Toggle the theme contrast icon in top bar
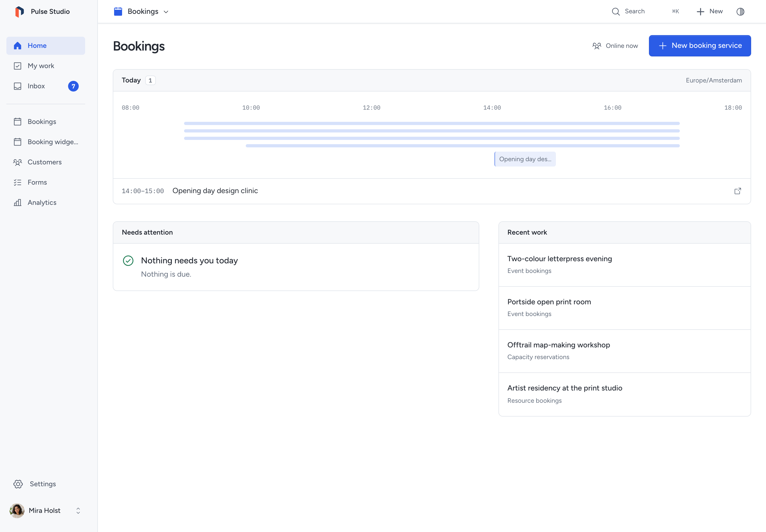The width and height of the screenshot is (766, 532). pyautogui.click(x=740, y=12)
